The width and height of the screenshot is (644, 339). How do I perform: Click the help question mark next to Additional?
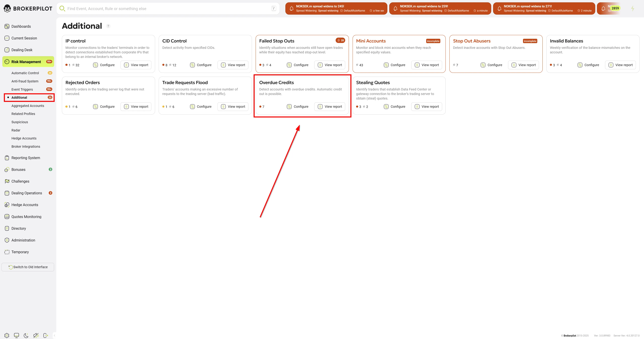tap(108, 26)
